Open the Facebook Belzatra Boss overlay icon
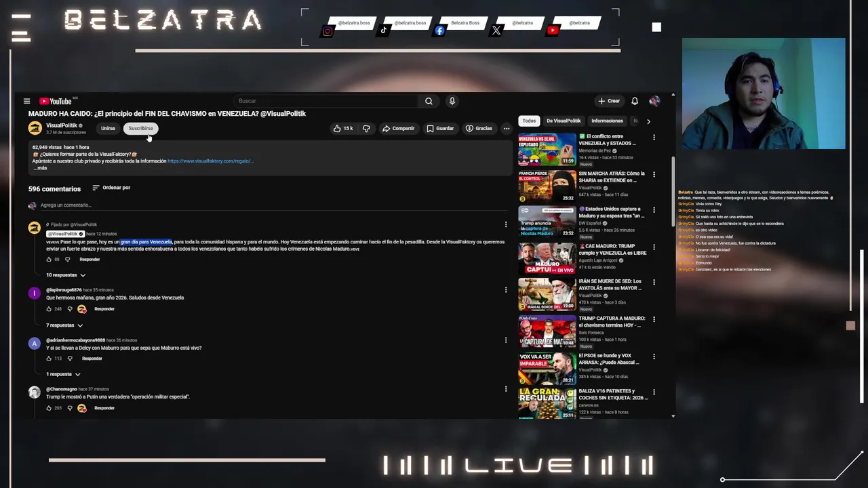 click(x=440, y=30)
